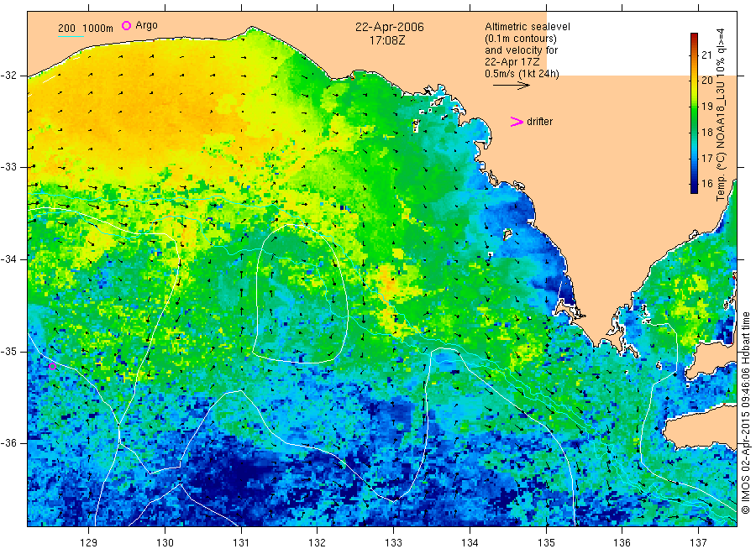Click the temperature color bar
756x554 pixels.
(694, 113)
